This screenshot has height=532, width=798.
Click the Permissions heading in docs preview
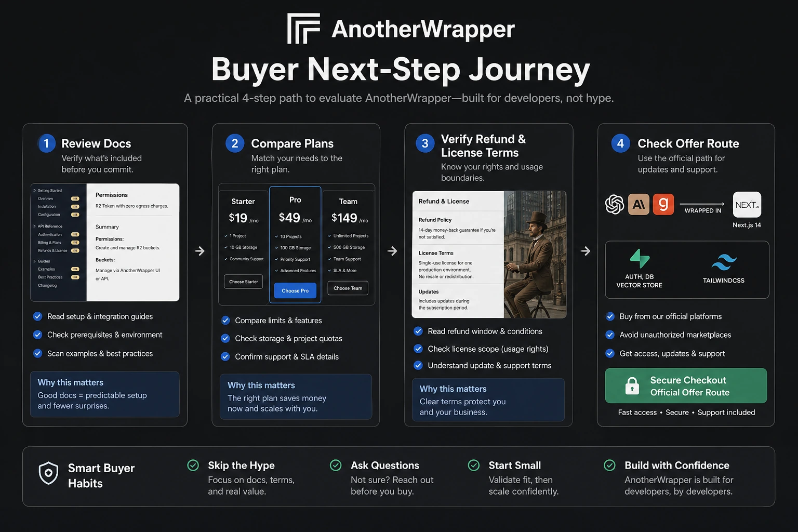pos(112,195)
